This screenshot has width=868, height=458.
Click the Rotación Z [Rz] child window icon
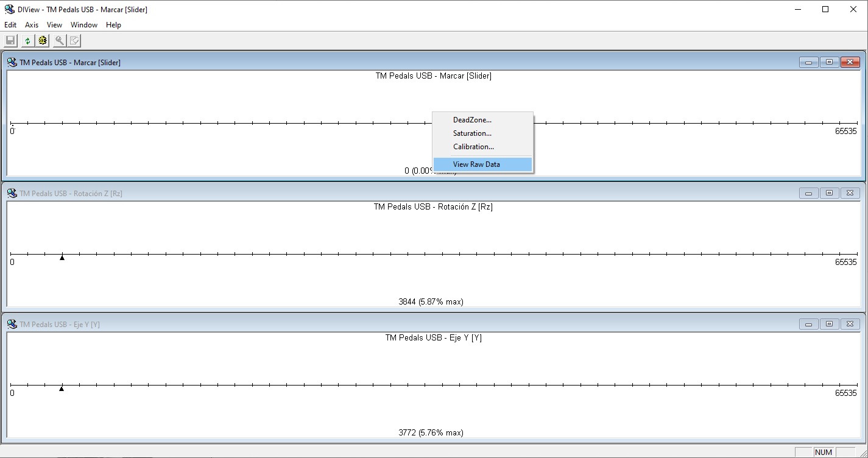[x=12, y=193]
